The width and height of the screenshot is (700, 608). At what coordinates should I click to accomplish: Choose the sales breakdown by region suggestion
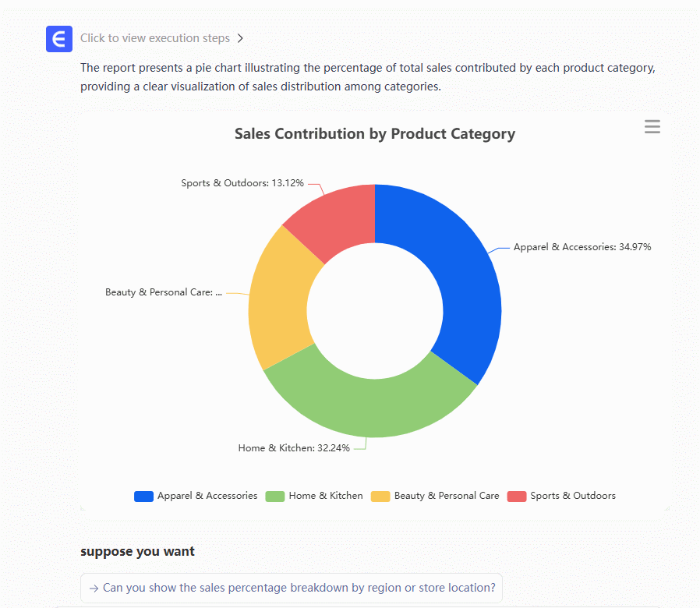tap(299, 588)
